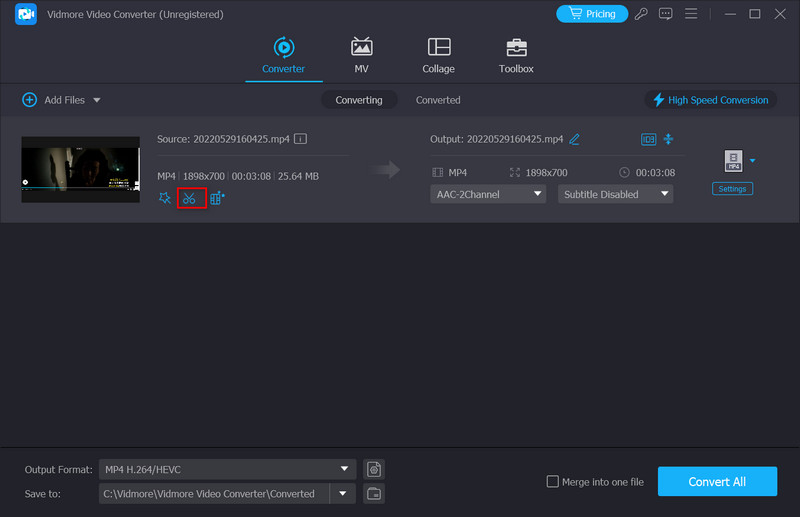Open the output folder icon beside Save to
This screenshot has width=800, height=517.
(x=374, y=493)
